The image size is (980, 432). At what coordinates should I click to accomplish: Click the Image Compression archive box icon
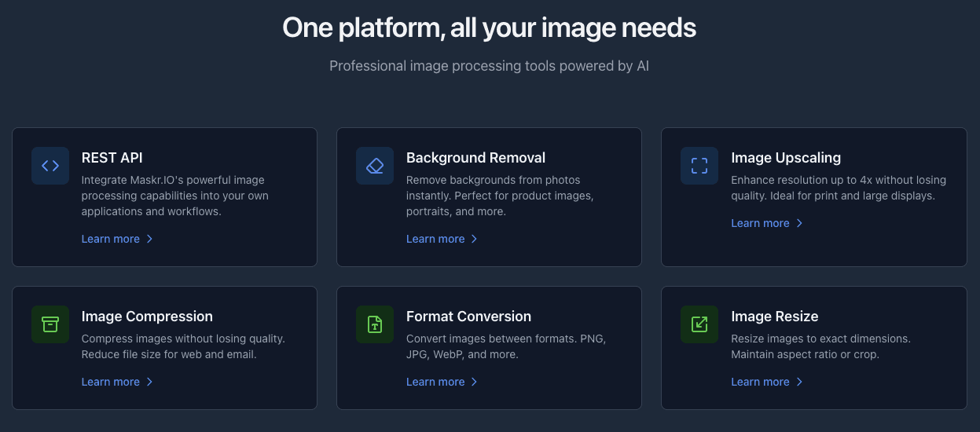pyautogui.click(x=50, y=324)
